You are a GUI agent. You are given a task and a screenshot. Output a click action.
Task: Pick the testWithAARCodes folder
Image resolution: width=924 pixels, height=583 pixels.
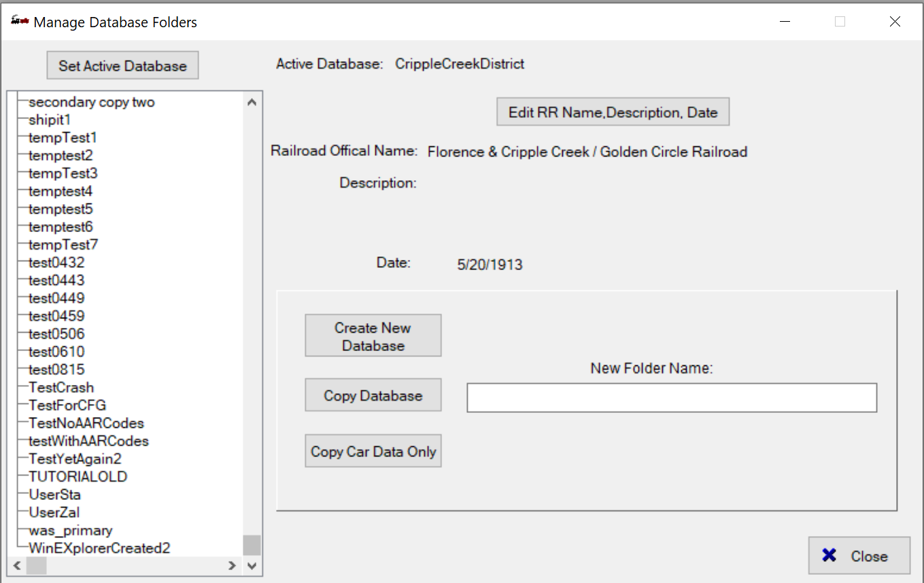click(88, 441)
